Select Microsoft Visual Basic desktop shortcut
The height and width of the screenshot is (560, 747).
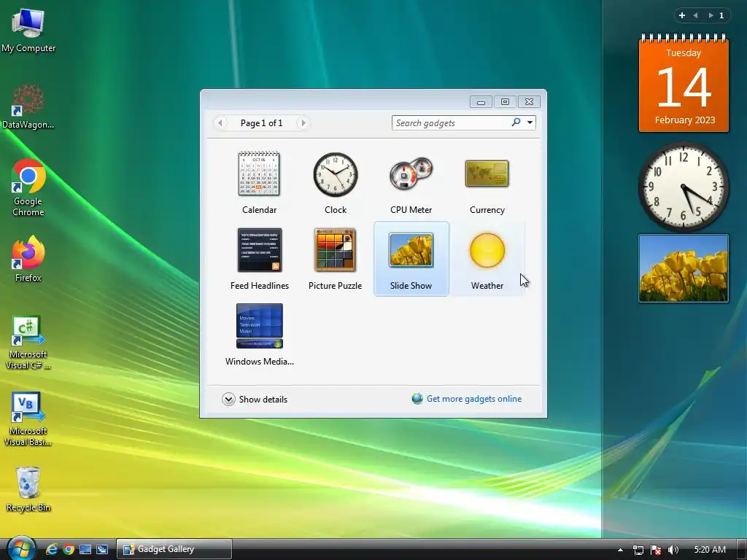click(x=28, y=419)
